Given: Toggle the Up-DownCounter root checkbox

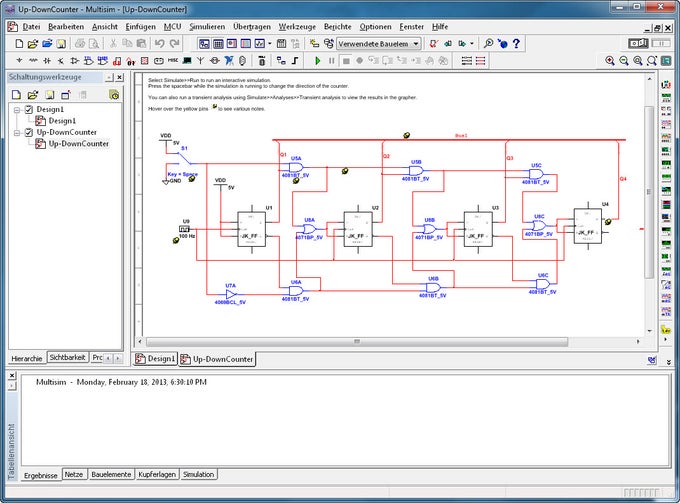Looking at the screenshot, I should (x=29, y=132).
